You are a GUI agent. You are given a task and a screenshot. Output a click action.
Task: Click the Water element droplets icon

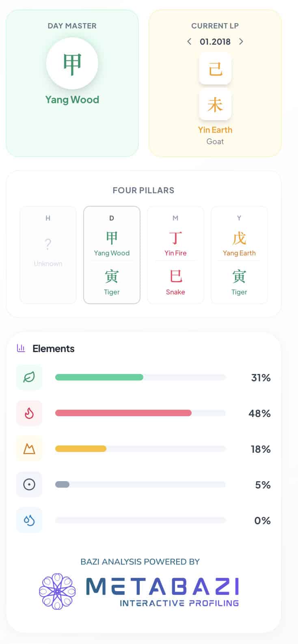pyautogui.click(x=29, y=520)
